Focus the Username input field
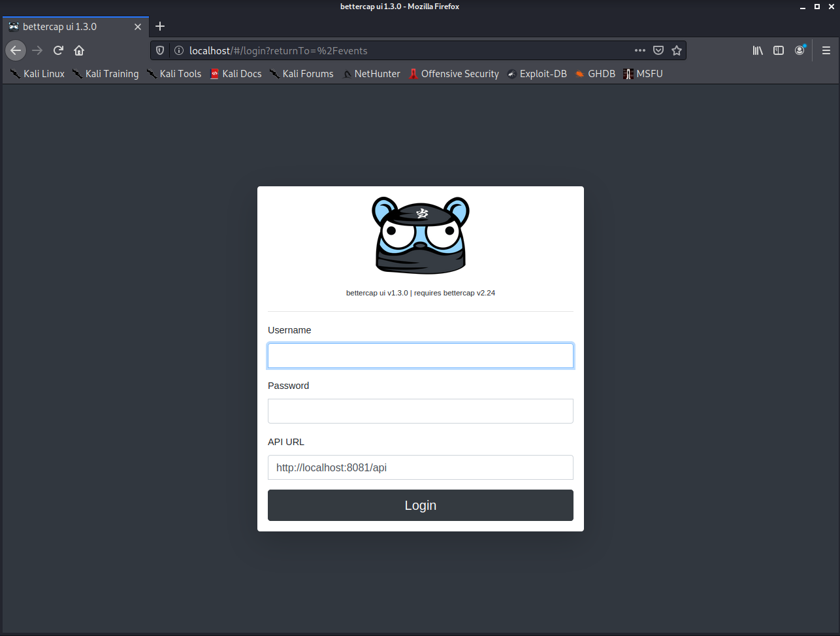Image resolution: width=840 pixels, height=636 pixels. (421, 356)
